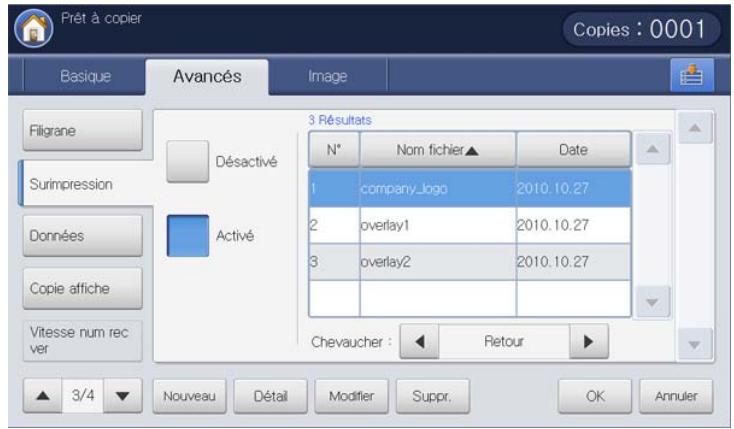Go to next menu page arrow
Screen dimensions: 734x429
click(x=123, y=396)
